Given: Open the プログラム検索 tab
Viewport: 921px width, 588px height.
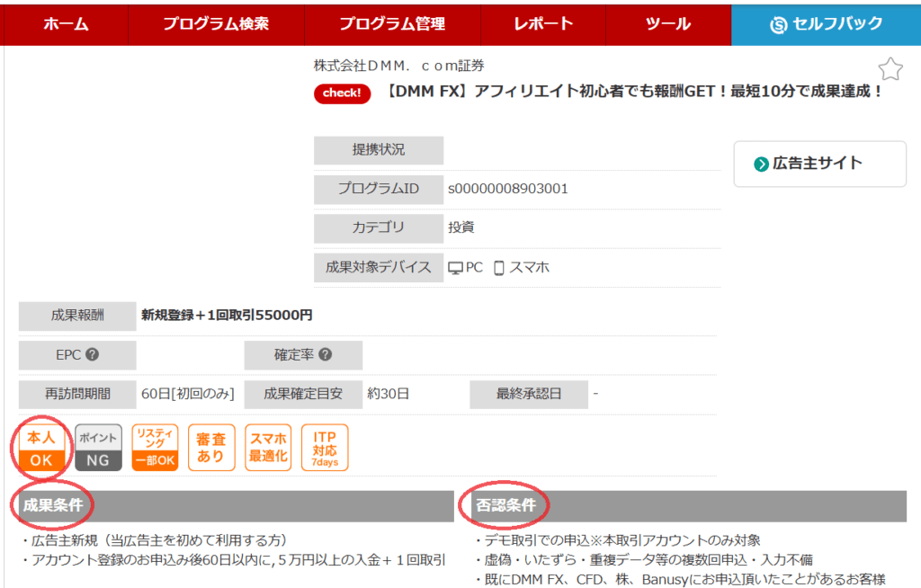Looking at the screenshot, I should click(216, 24).
